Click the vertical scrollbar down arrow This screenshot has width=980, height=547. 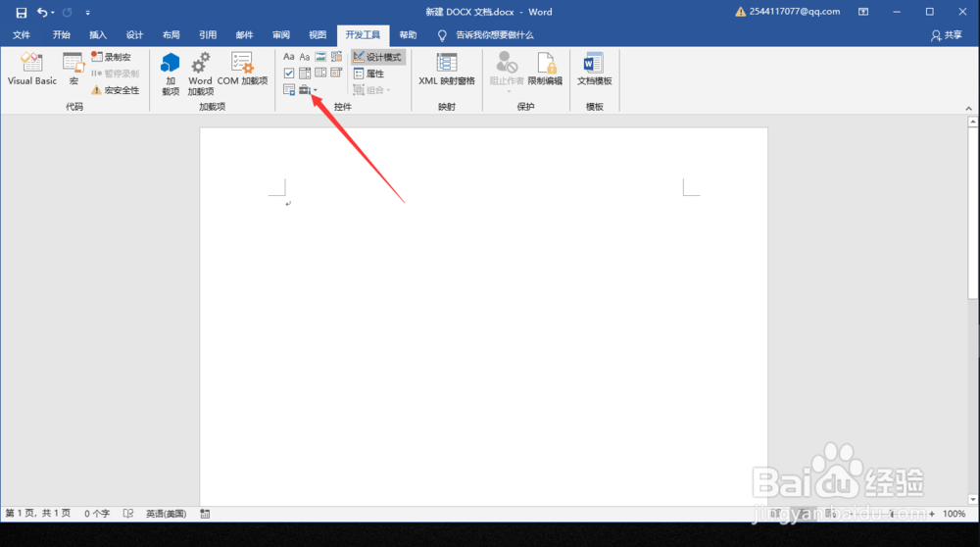(972, 499)
